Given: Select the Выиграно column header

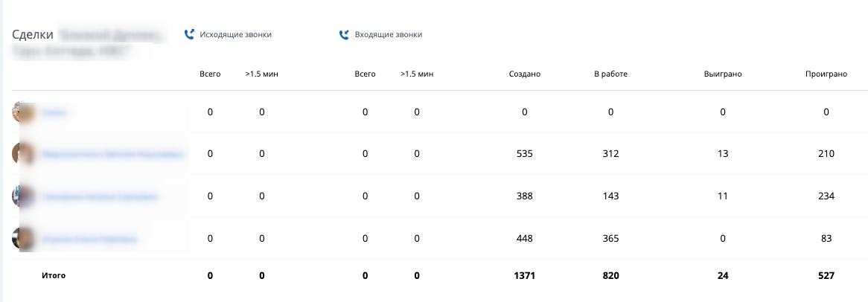Looking at the screenshot, I should pos(722,74).
